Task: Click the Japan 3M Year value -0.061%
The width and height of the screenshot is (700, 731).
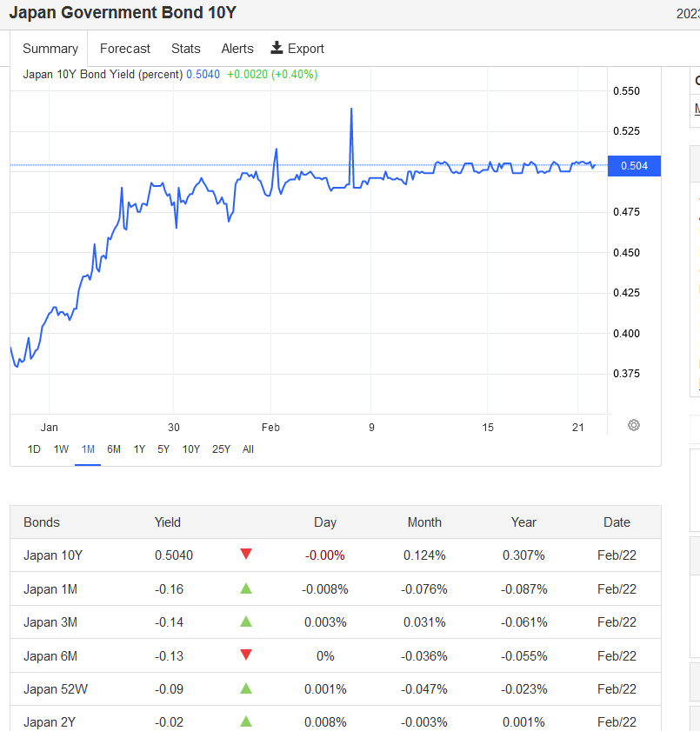Action: pos(523,622)
